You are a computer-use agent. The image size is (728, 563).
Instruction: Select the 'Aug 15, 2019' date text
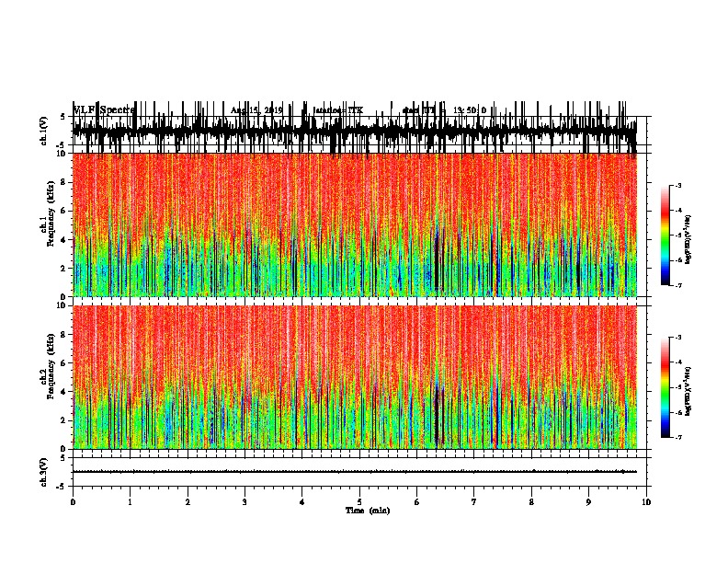(256, 110)
